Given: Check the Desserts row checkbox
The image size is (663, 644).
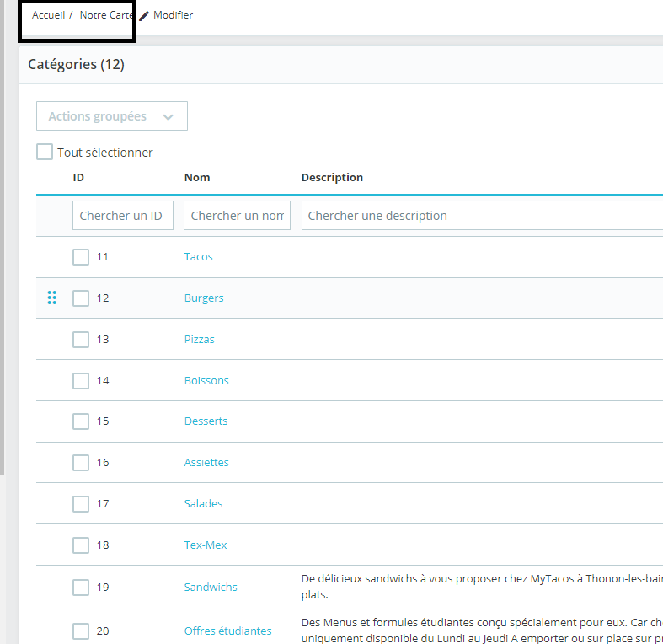Looking at the screenshot, I should click(81, 421).
